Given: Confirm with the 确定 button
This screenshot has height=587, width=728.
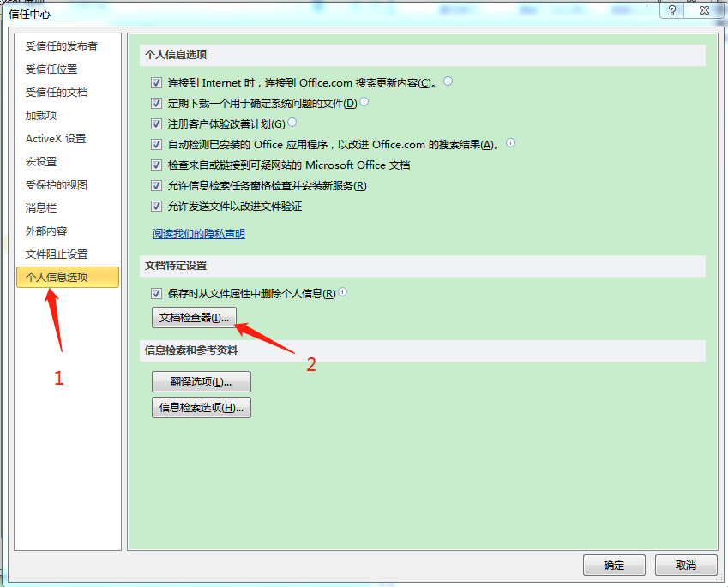Looking at the screenshot, I should 614,566.
